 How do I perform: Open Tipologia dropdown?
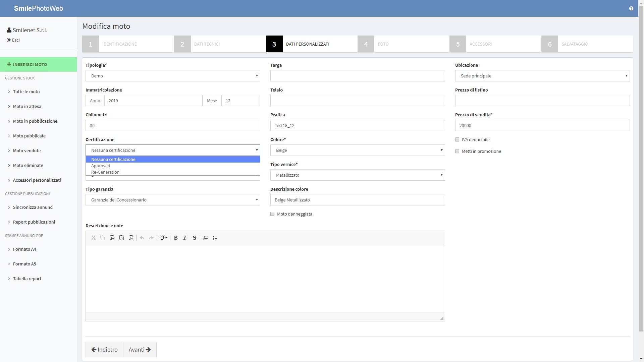pos(173,76)
